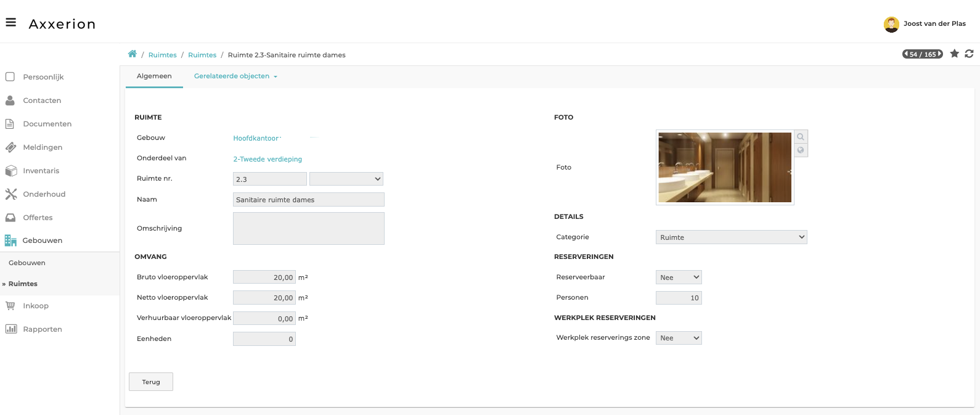The height and width of the screenshot is (415, 980).
Task: Click the magnifier icon beside the photo
Action: coord(800,137)
